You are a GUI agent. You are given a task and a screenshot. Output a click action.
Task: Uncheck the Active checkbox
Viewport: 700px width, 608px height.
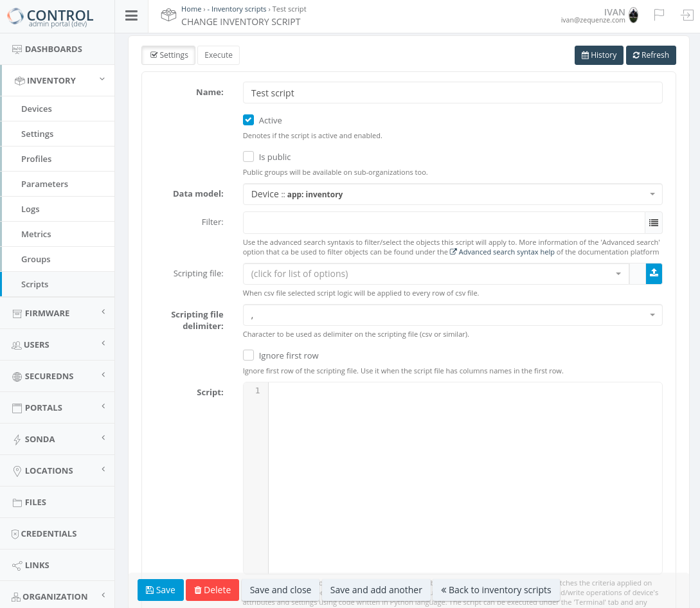coord(249,120)
